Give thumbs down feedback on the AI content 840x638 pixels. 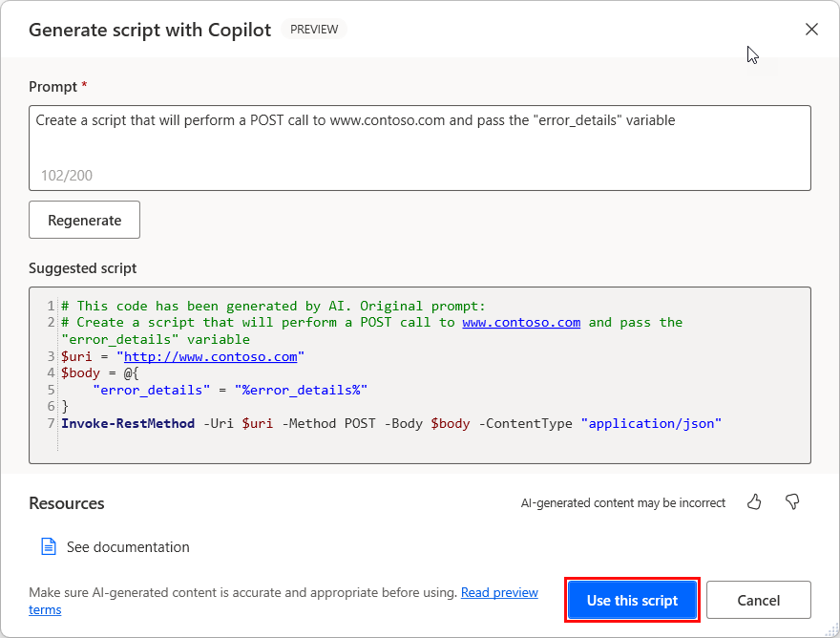point(792,501)
